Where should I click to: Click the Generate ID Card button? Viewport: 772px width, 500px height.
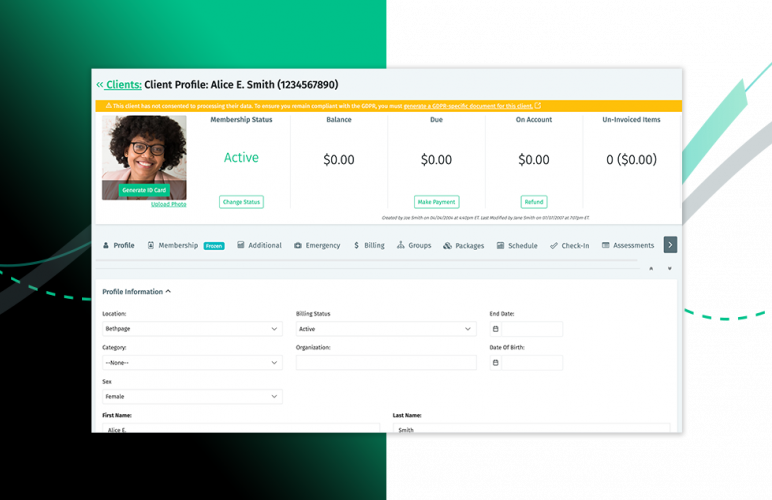(x=144, y=190)
